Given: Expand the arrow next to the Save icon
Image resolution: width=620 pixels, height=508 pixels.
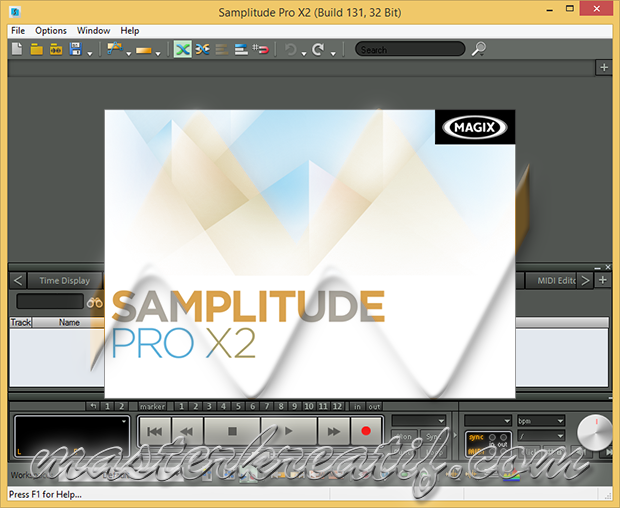Looking at the screenshot, I should tap(90, 54).
